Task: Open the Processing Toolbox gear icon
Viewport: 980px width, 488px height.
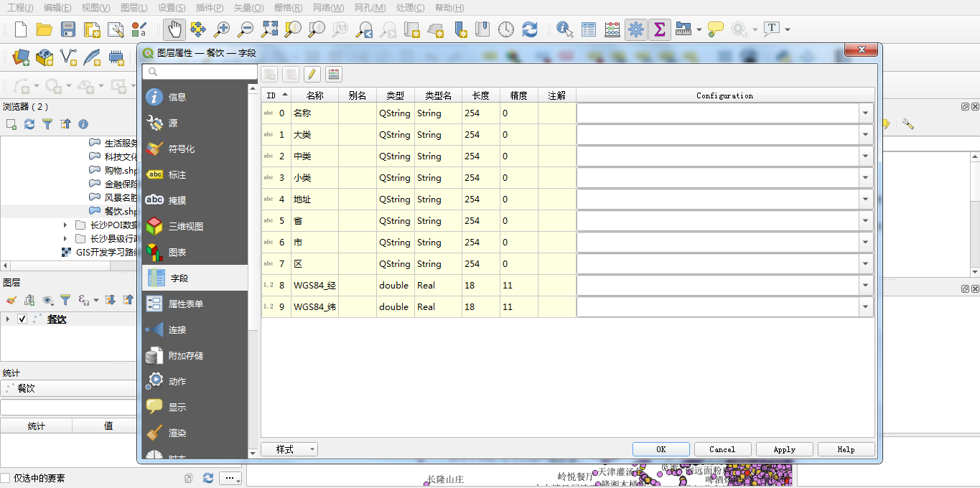Action: 636,29
